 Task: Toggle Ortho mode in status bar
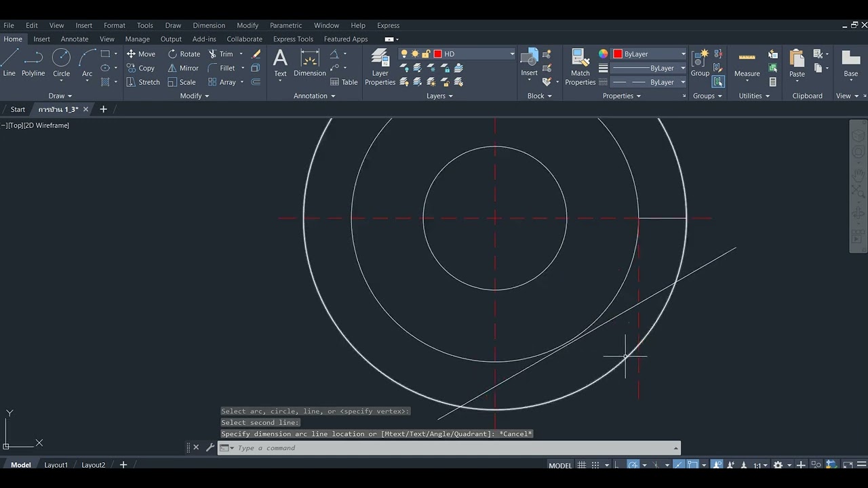click(616, 466)
